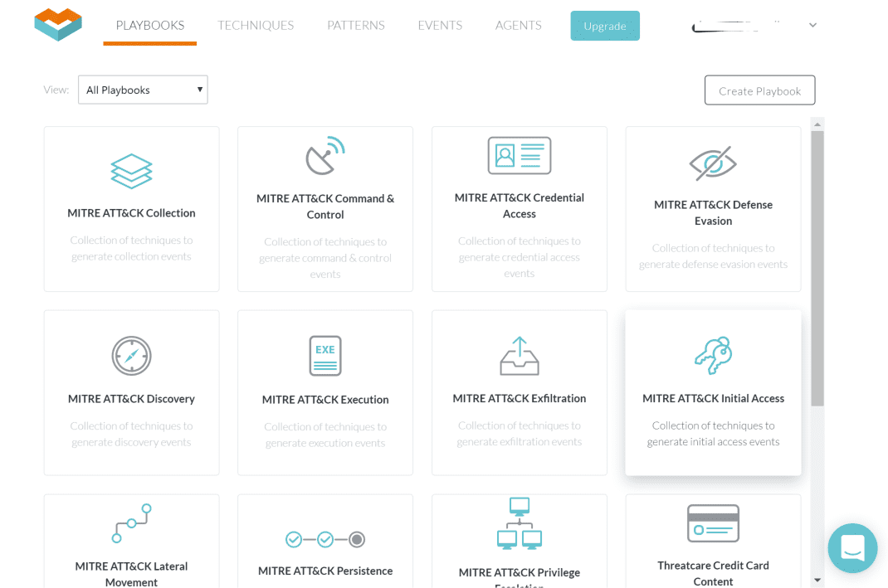Viewport: 888px width, 588px height.
Task: Go to the Techniques tab
Action: pyautogui.click(x=256, y=26)
